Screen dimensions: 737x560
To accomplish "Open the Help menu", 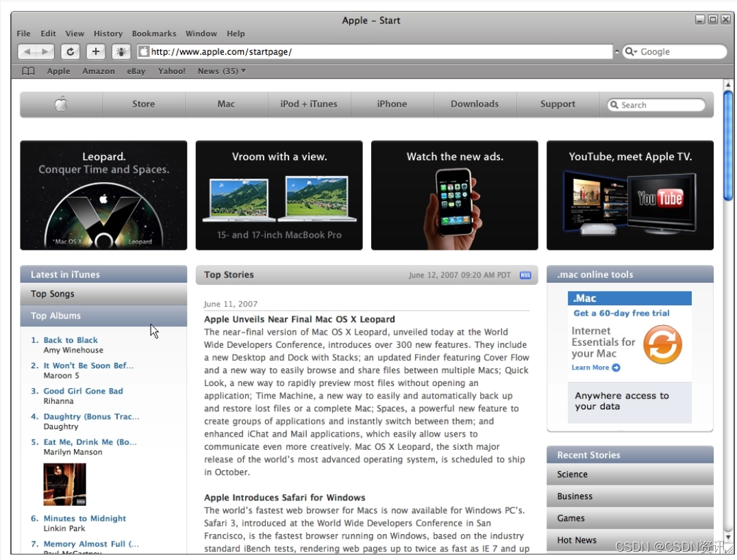I will pyautogui.click(x=236, y=34).
